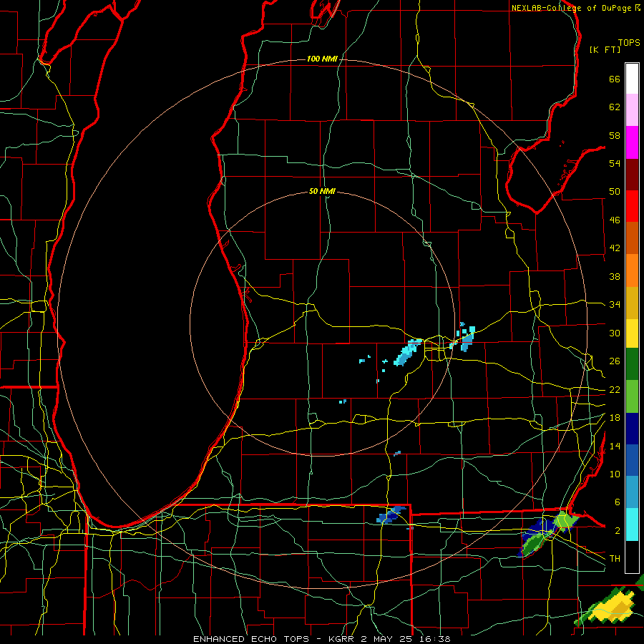
Task: Click the 54 value in the legend
Action: point(615,163)
